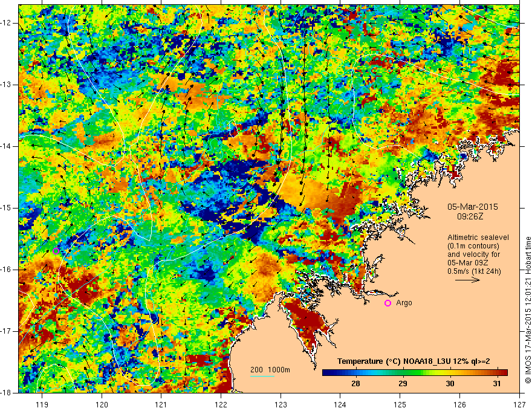Click the velocity scale arrow under 0.5m/s
Image resolution: width=532 pixels, height=411 pixels.
[467, 280]
